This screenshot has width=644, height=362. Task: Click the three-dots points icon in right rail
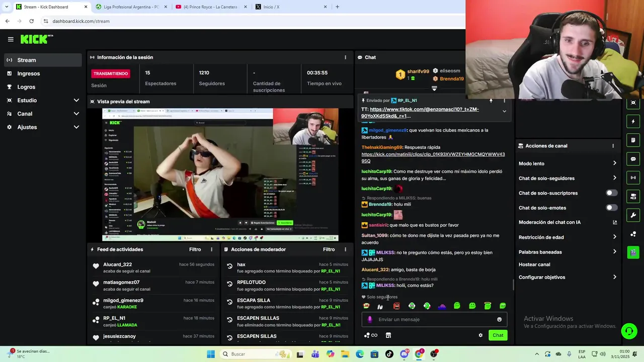633,234
